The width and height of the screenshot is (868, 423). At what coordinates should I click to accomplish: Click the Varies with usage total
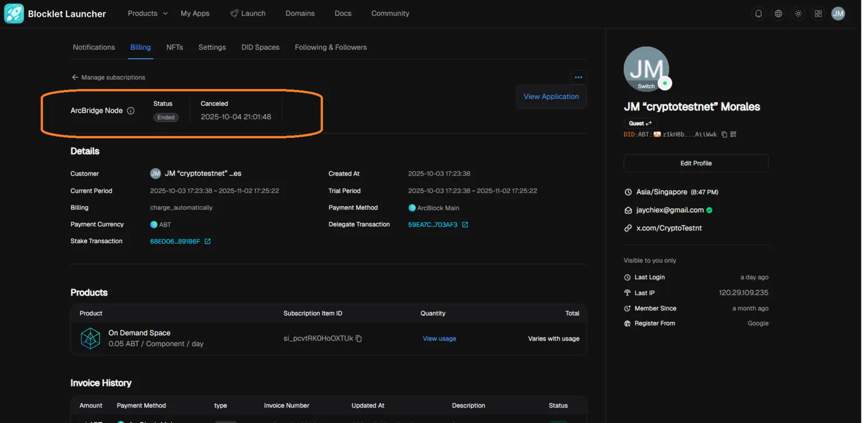[554, 339]
